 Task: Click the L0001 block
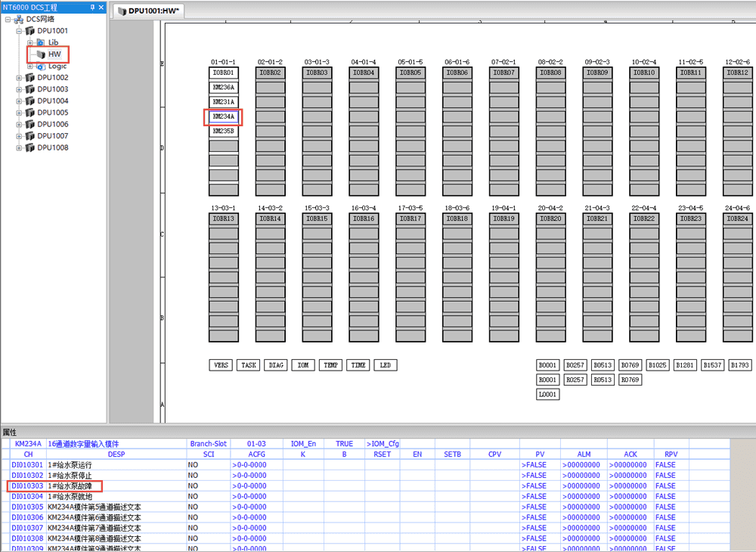point(547,395)
